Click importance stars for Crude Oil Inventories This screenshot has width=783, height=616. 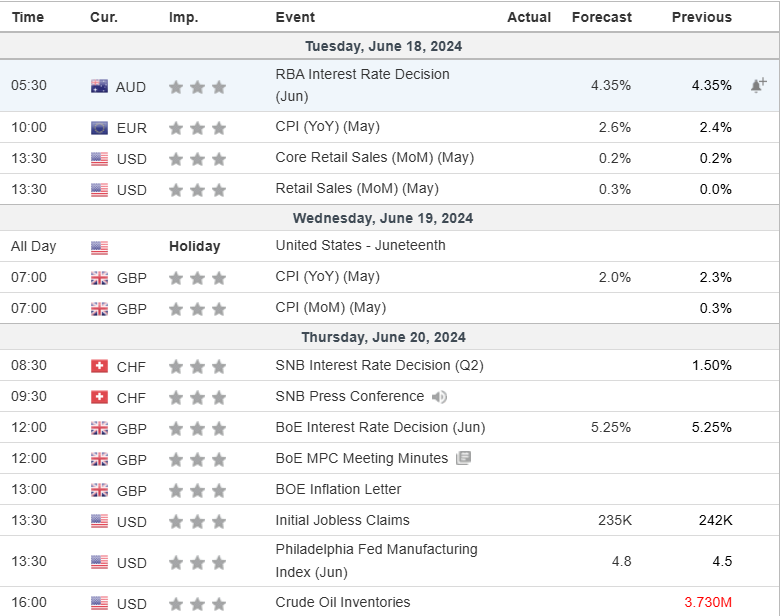click(197, 603)
